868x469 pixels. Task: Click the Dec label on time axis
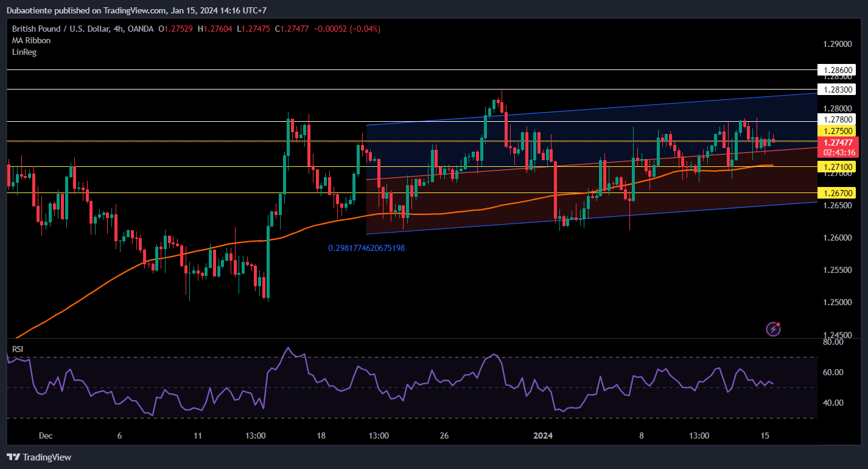46,436
